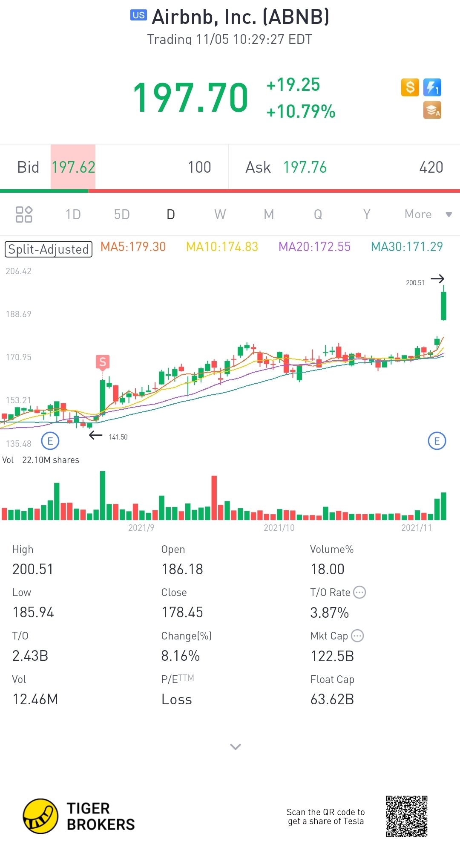Screen dimensions: 460x868
Task: Tap the right earnings E marker
Action: tap(437, 441)
